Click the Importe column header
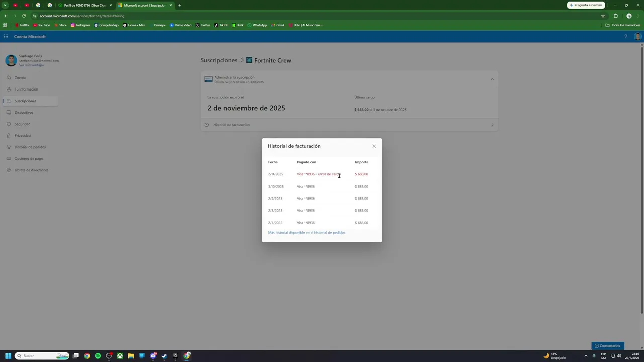This screenshot has width=644, height=362. click(x=361, y=162)
